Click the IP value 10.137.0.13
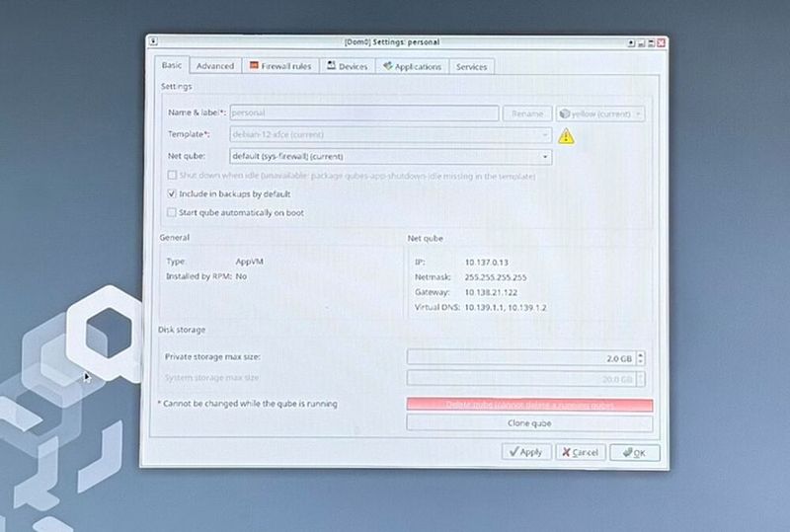790x532 pixels. pyautogui.click(x=486, y=262)
